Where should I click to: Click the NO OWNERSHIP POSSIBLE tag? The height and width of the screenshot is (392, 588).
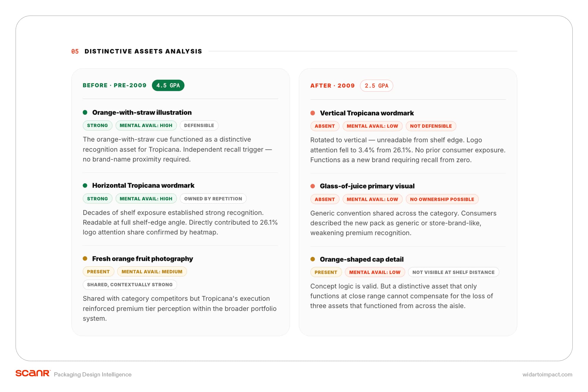pos(442,199)
